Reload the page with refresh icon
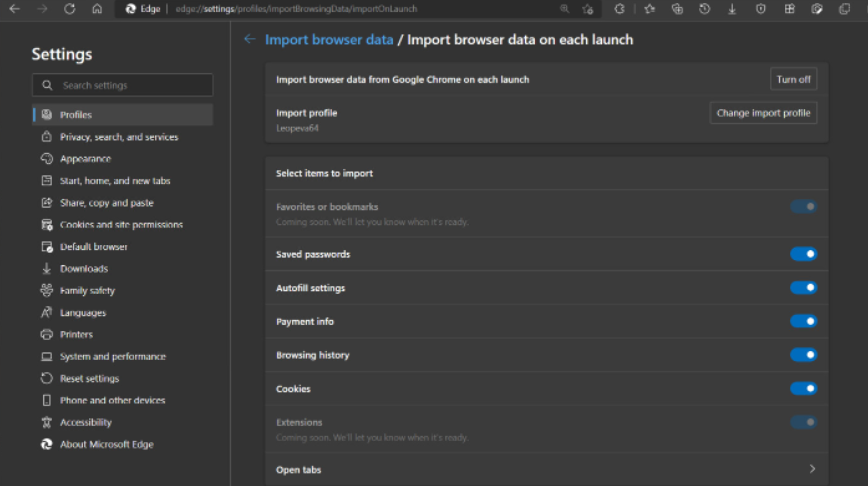The image size is (868, 486). pos(69,9)
